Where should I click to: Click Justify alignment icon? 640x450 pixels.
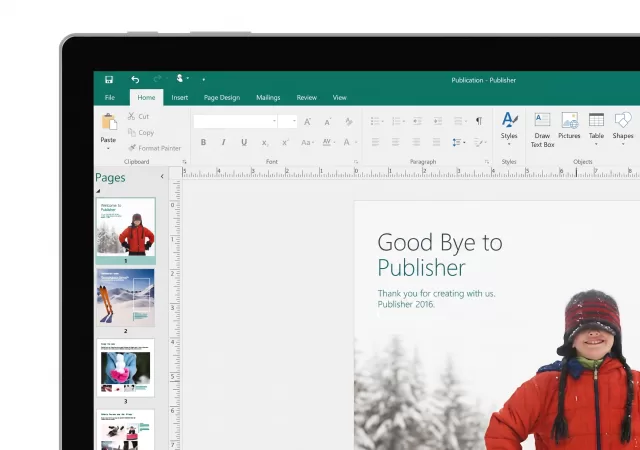pos(436,142)
